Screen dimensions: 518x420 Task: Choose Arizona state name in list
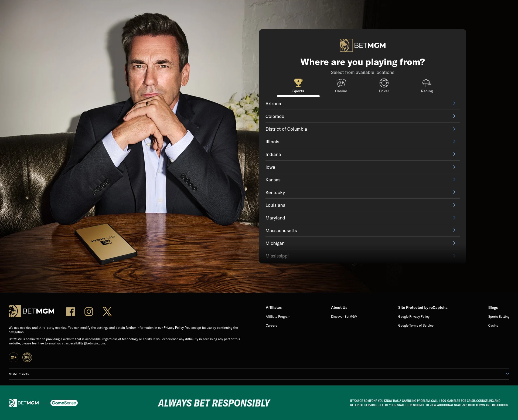pyautogui.click(x=273, y=104)
